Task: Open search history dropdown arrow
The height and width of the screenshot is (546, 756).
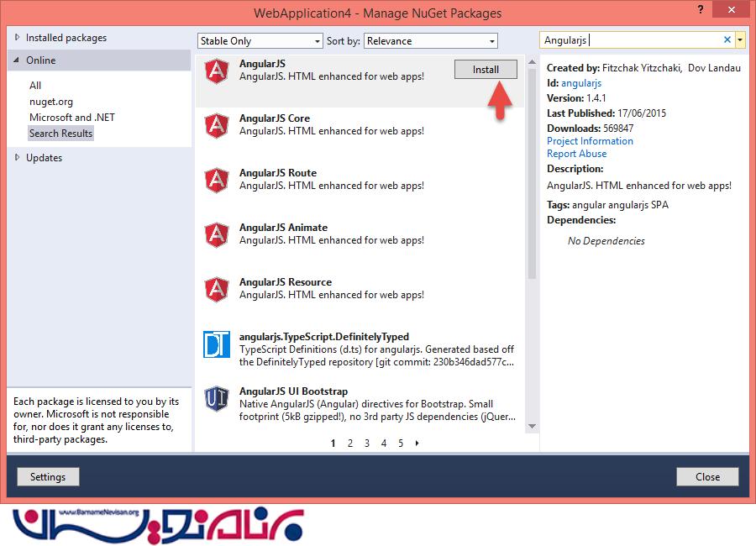Action: coord(739,40)
